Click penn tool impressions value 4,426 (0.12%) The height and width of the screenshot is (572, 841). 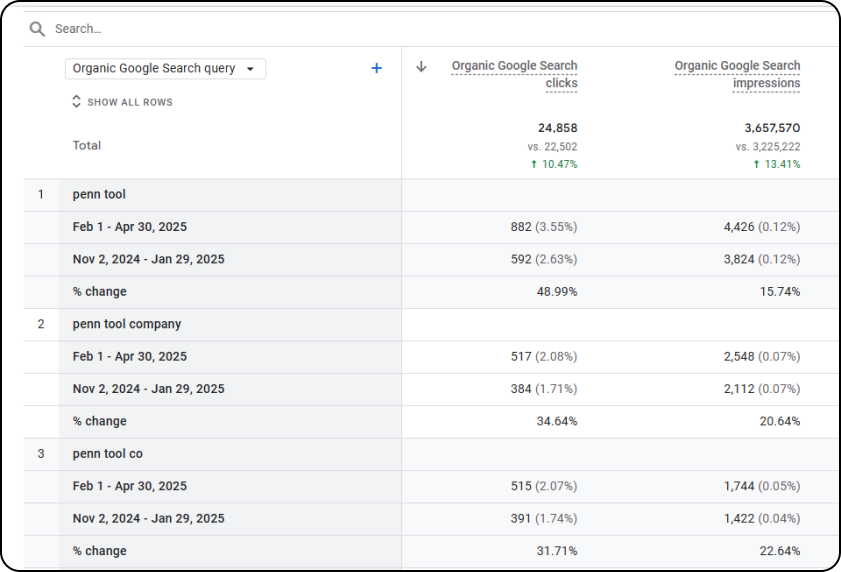pos(762,227)
